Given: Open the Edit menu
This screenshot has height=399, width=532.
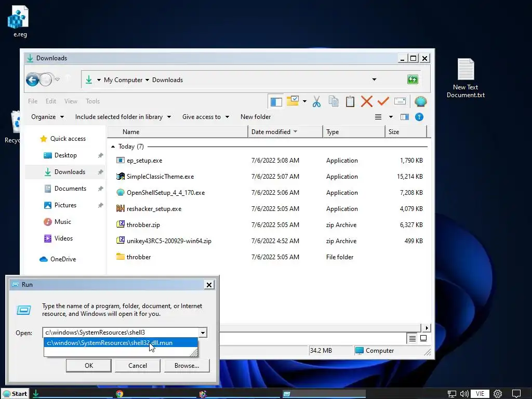Looking at the screenshot, I should (x=51, y=101).
